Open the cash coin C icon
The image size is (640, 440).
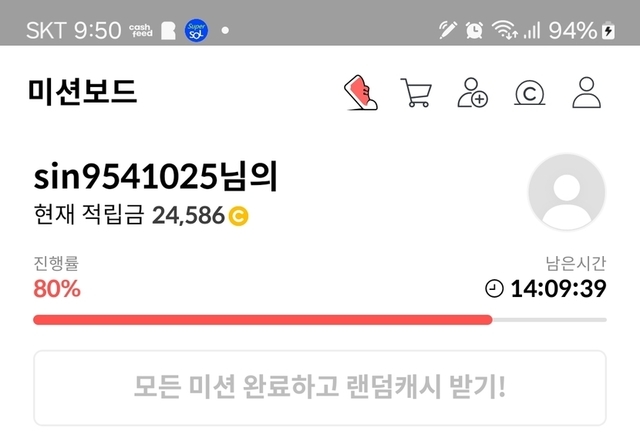pyautogui.click(x=529, y=93)
